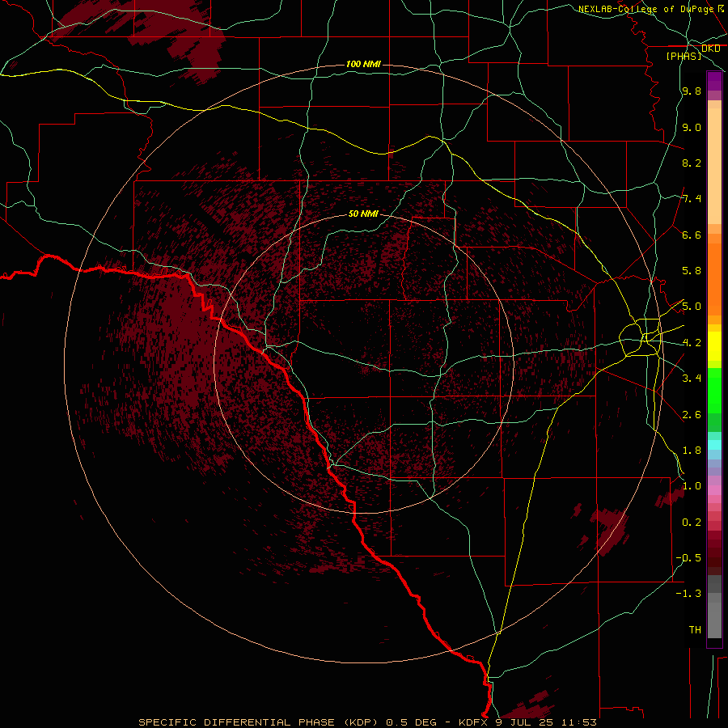Click the 2.6 scale value
This screenshot has width=728, height=728.
pos(692,415)
